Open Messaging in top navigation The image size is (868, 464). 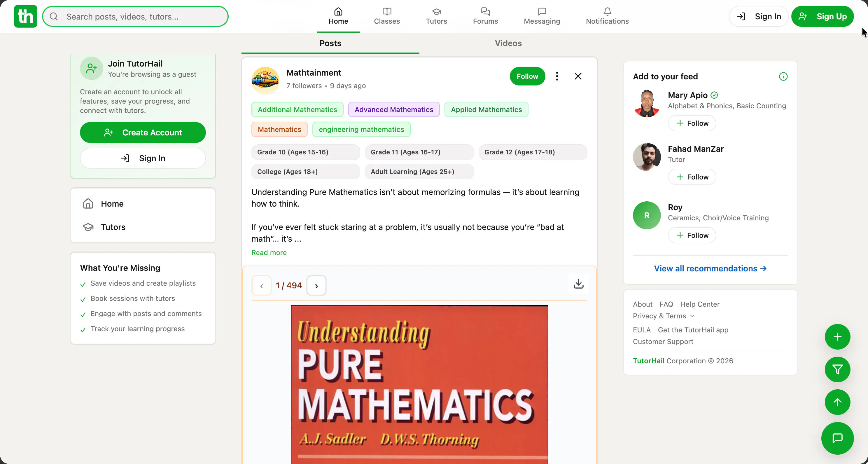[542, 16]
